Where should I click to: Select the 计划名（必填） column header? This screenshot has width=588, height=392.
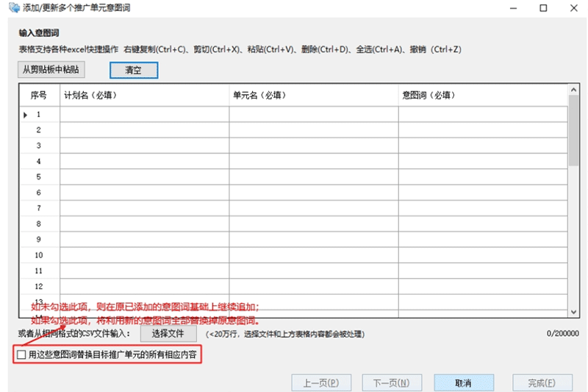click(144, 95)
